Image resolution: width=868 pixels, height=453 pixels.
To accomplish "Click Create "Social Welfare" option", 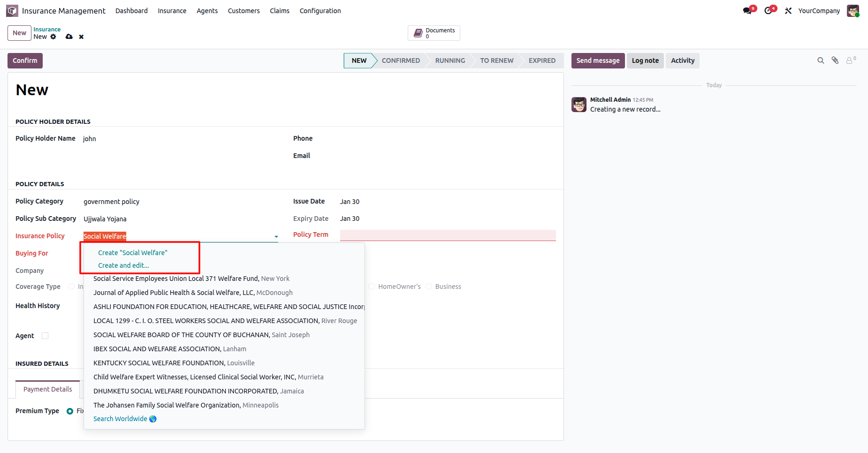I will [x=132, y=253].
